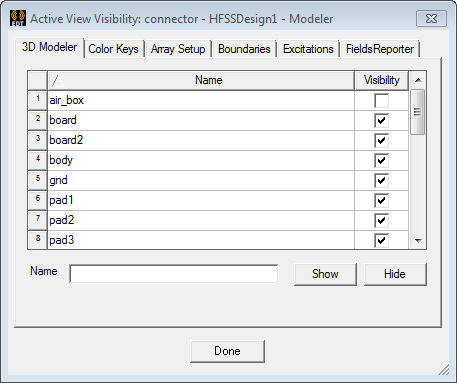Screen dimensions: 457x383
Task: Switch to the Boundaries tab
Action: (x=244, y=49)
